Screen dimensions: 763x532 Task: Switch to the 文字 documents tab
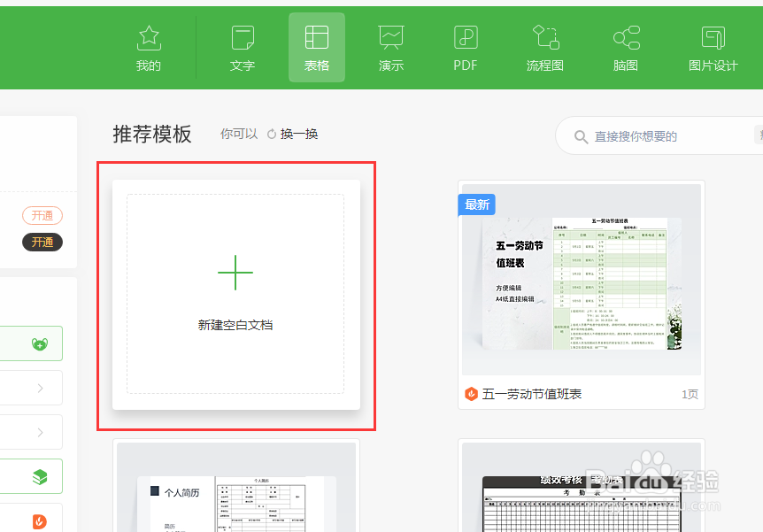click(242, 46)
